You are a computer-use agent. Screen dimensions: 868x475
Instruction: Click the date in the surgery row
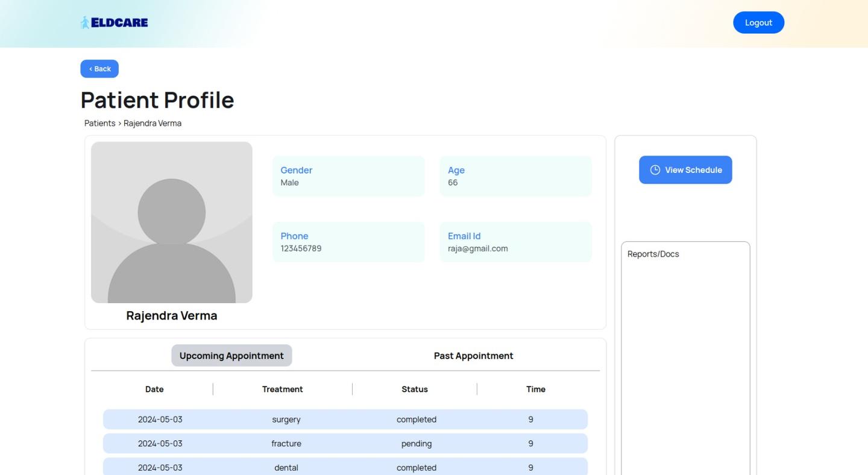pos(160,420)
